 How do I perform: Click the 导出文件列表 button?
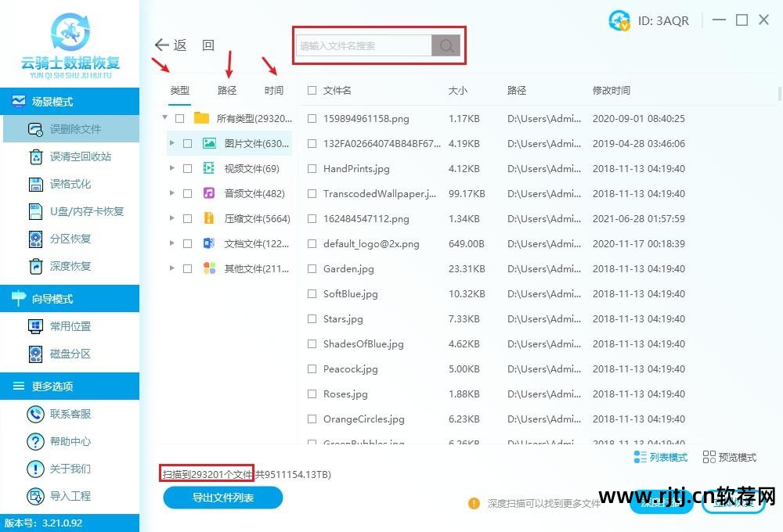tap(222, 498)
